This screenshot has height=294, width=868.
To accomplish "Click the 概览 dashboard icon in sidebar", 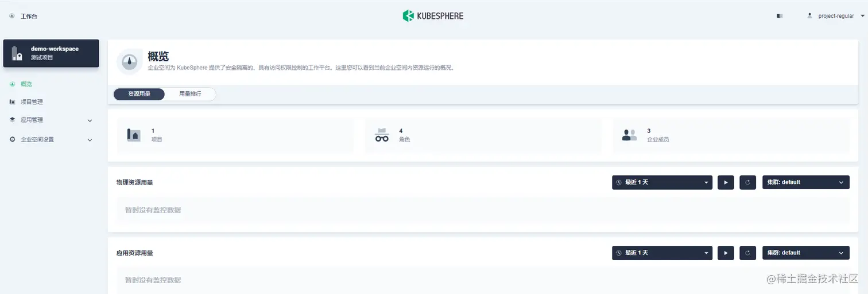I will 13,84.
